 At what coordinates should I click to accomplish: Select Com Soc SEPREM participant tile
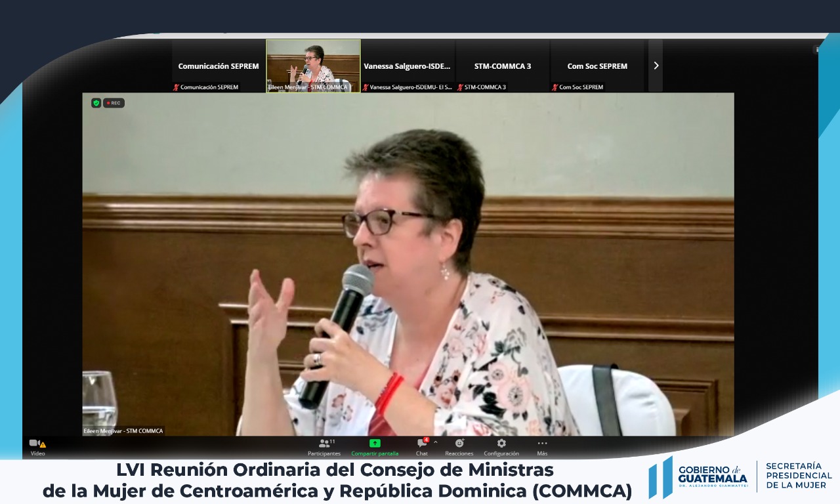(x=597, y=66)
